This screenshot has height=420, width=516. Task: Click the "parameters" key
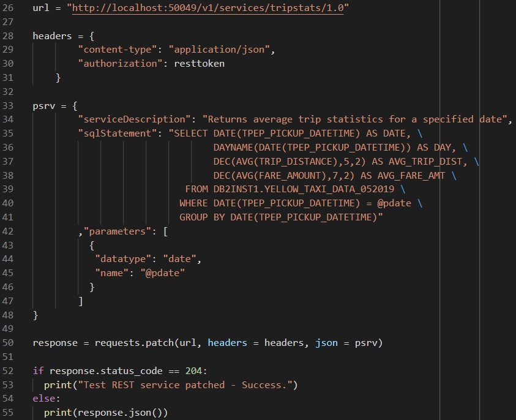point(118,231)
